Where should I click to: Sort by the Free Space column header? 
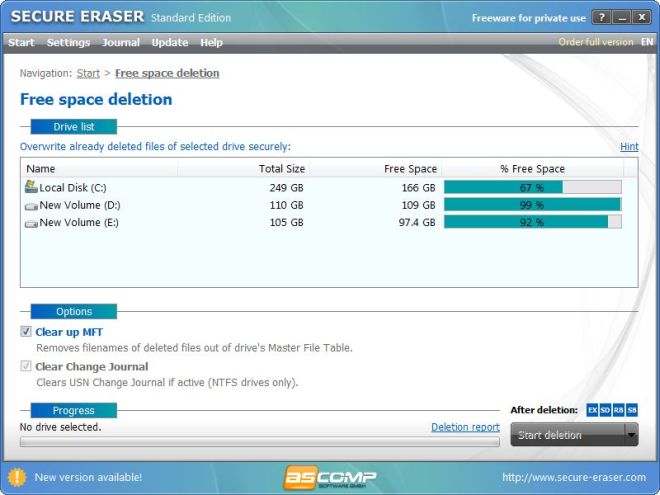(375, 169)
